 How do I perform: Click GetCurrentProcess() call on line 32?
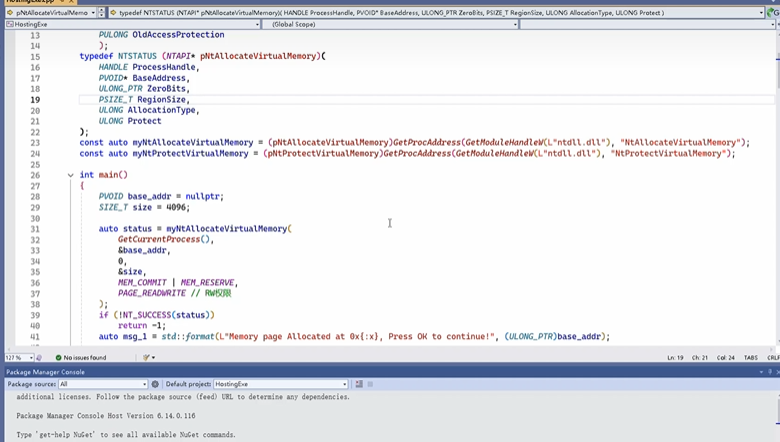166,240
